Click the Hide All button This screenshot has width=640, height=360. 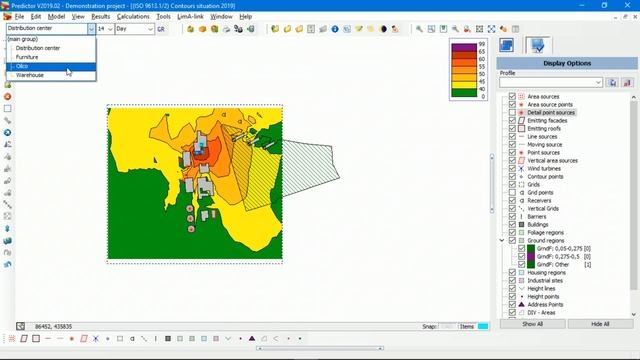600,324
